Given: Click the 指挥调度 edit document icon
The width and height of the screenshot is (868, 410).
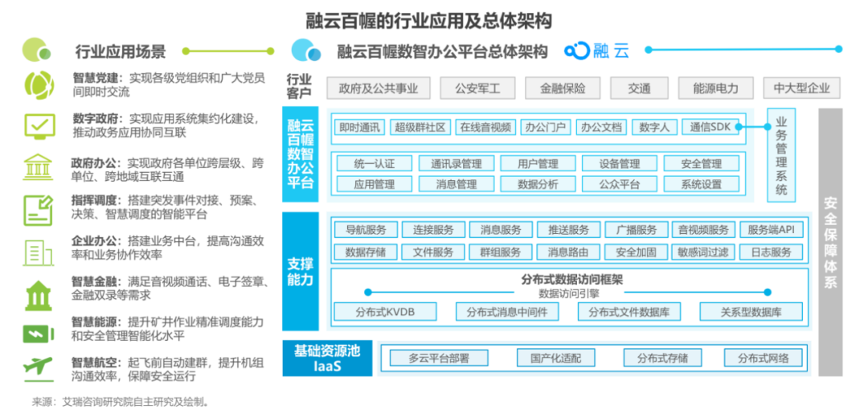Looking at the screenshot, I should [x=39, y=210].
